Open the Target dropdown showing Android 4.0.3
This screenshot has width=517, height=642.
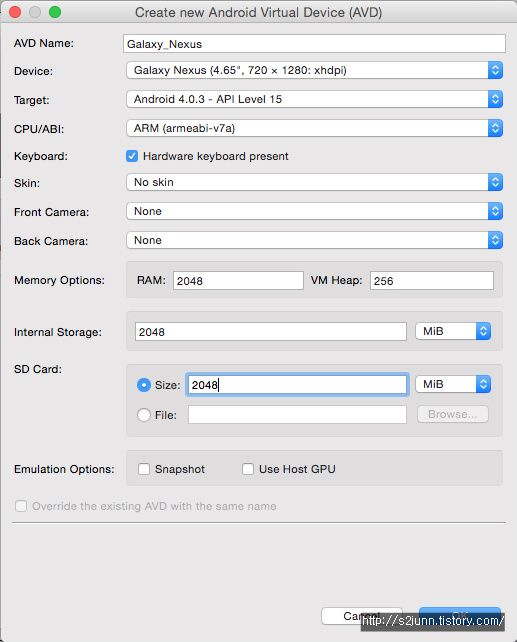(x=314, y=99)
